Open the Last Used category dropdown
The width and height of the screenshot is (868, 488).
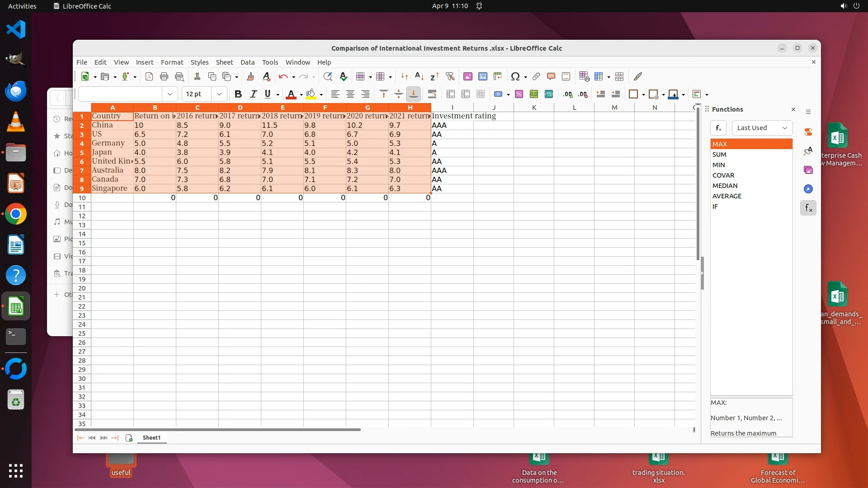[x=762, y=128]
